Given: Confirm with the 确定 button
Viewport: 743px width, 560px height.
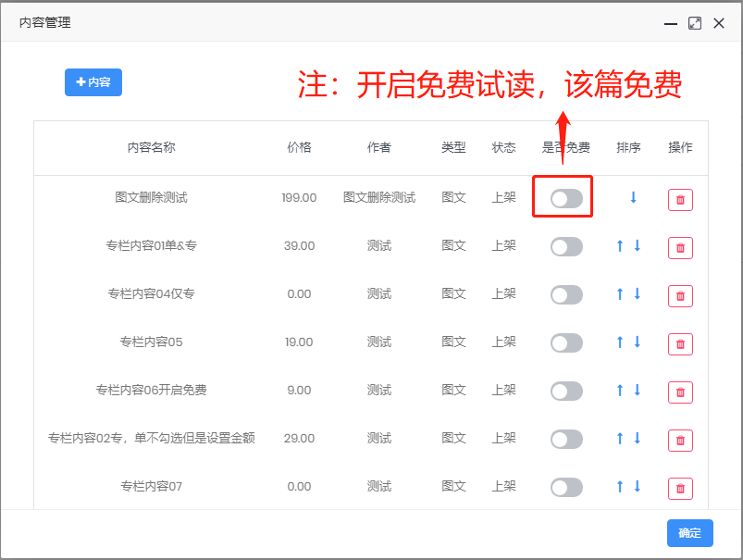Looking at the screenshot, I should click(x=689, y=532).
